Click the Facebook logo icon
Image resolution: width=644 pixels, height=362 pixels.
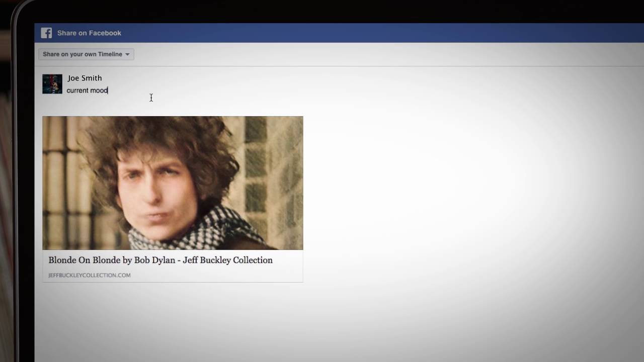coord(46,33)
